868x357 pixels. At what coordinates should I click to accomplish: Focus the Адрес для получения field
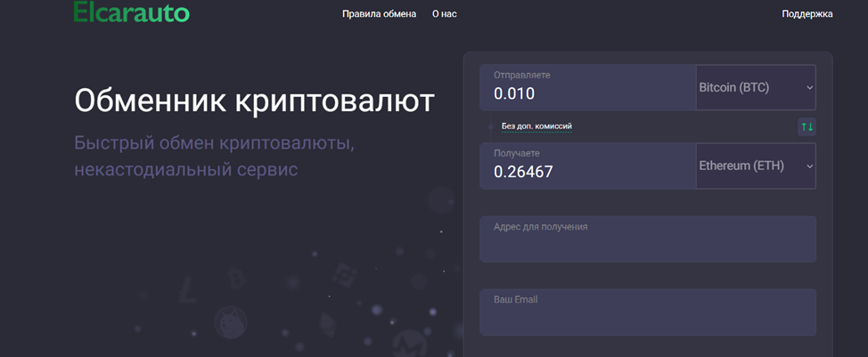(x=648, y=239)
